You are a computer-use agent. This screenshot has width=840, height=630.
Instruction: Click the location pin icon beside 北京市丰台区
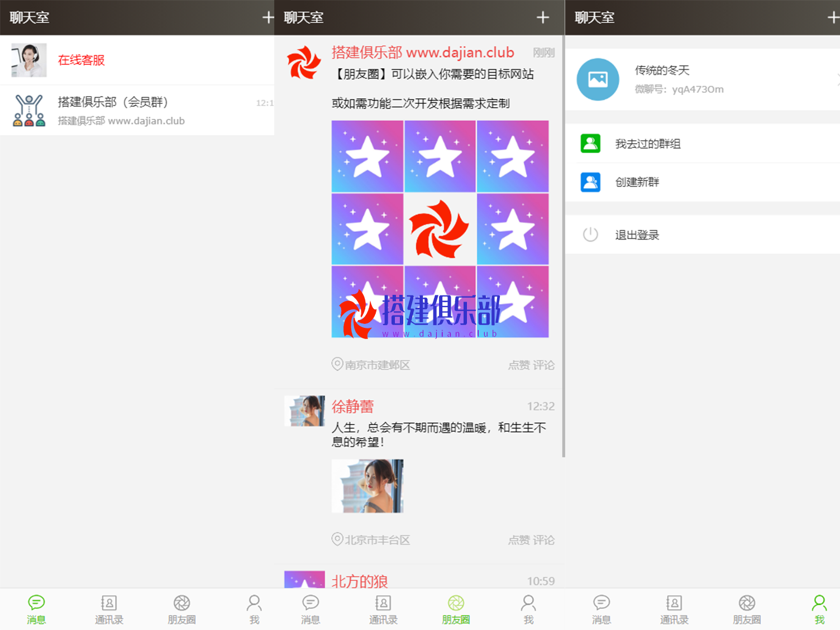(337, 540)
